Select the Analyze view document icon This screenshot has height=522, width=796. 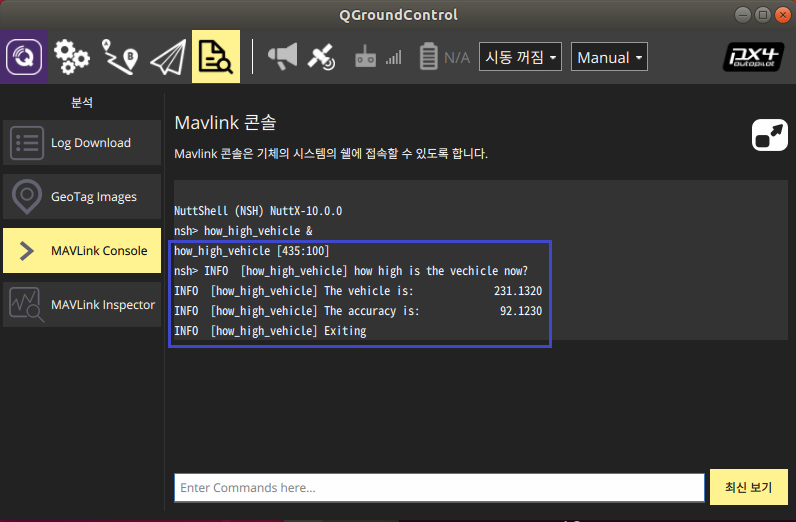click(x=216, y=56)
